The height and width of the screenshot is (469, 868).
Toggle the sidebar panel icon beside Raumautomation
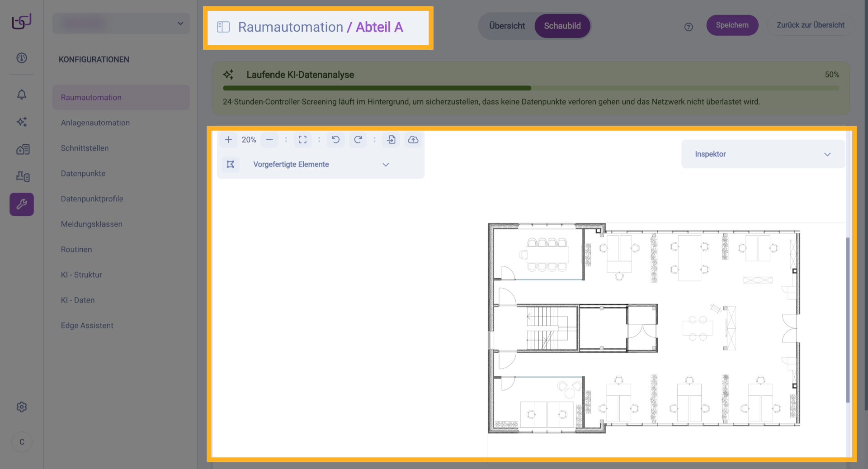click(223, 27)
